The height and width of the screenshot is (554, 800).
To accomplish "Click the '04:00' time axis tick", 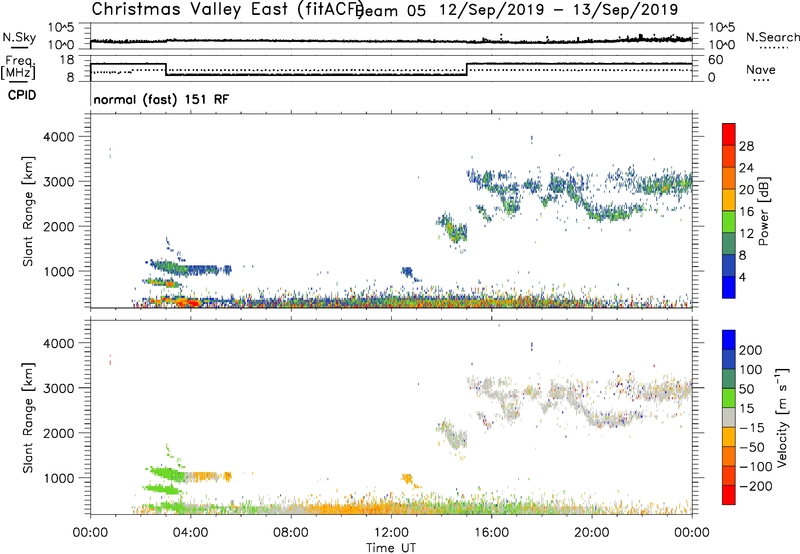I will click(x=191, y=533).
